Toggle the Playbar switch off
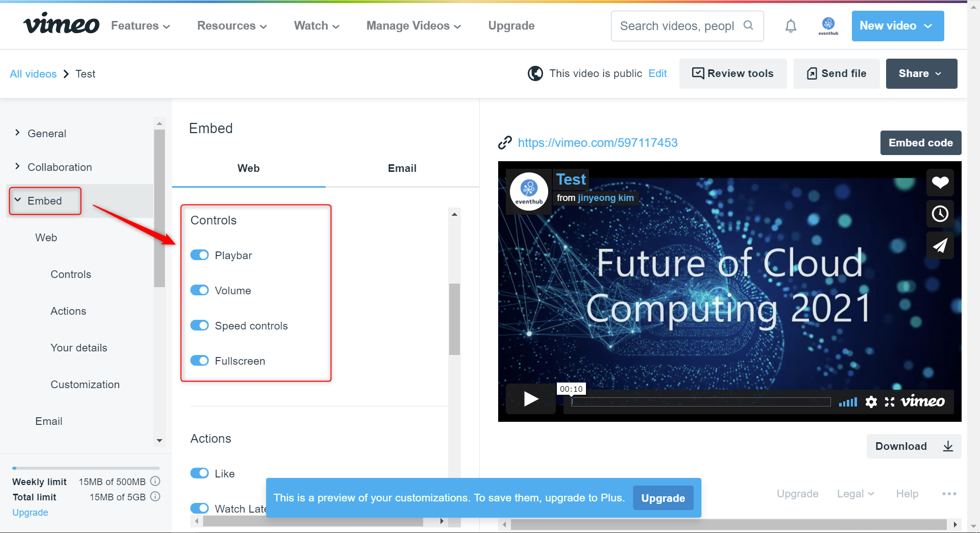Screen dimensions: 980x533 (x=200, y=255)
